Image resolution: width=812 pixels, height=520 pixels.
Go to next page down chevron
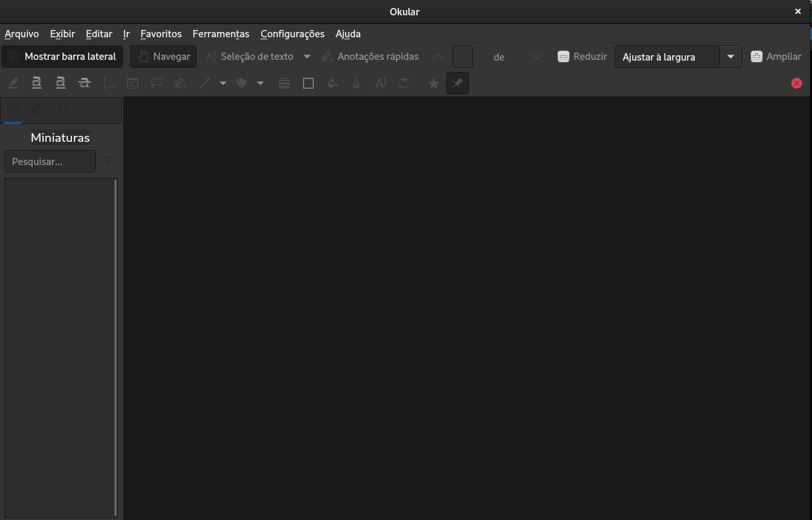pyautogui.click(x=538, y=57)
